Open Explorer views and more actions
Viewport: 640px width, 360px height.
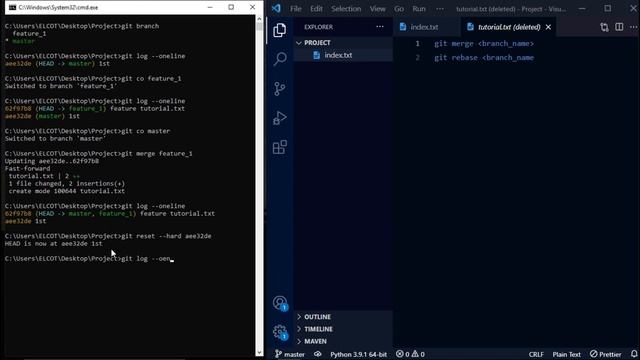(380, 27)
